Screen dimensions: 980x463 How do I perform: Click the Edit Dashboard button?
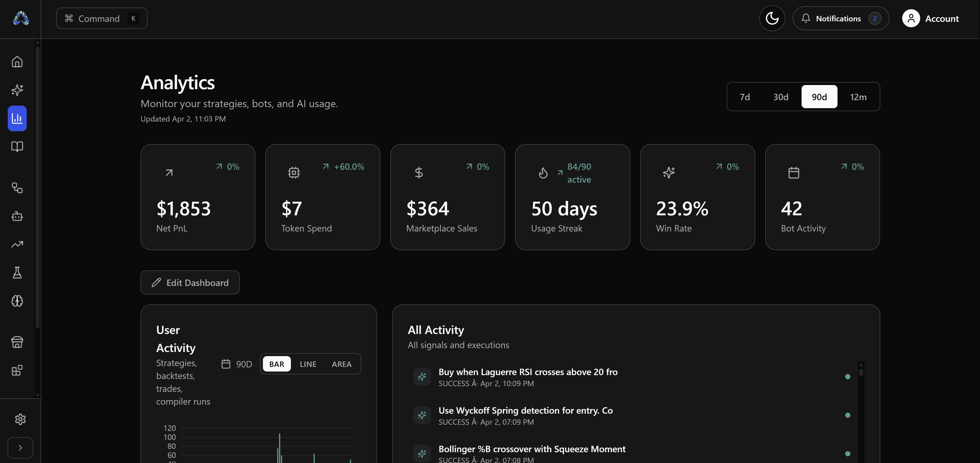(190, 283)
